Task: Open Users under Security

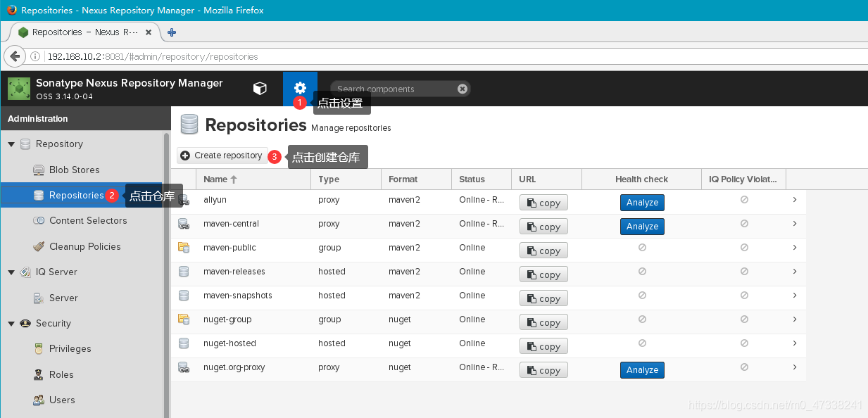Action: tap(62, 400)
